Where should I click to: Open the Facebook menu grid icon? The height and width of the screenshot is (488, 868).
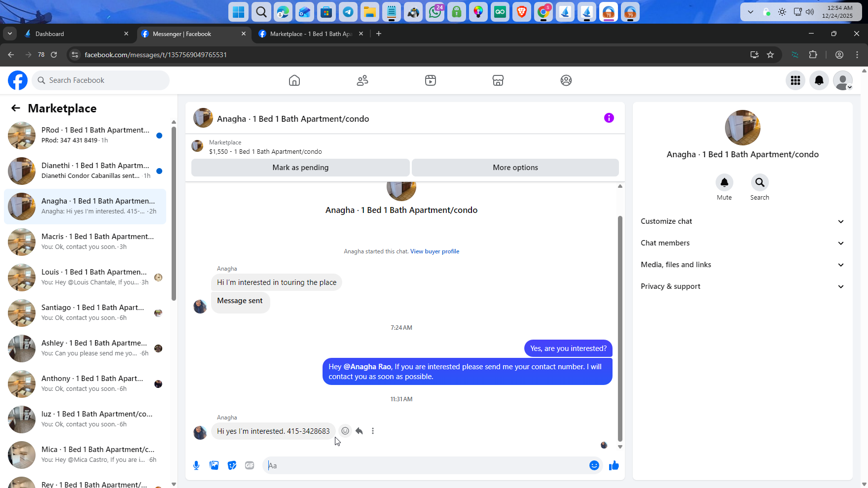pyautogui.click(x=796, y=80)
